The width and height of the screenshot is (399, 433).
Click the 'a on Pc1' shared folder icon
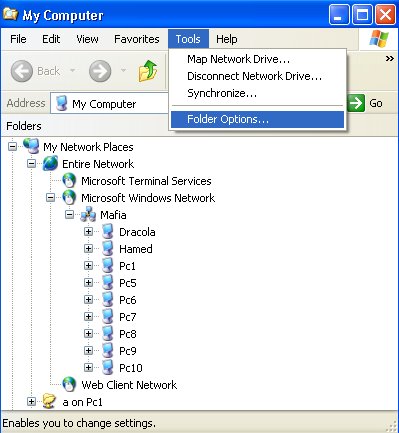(49, 402)
